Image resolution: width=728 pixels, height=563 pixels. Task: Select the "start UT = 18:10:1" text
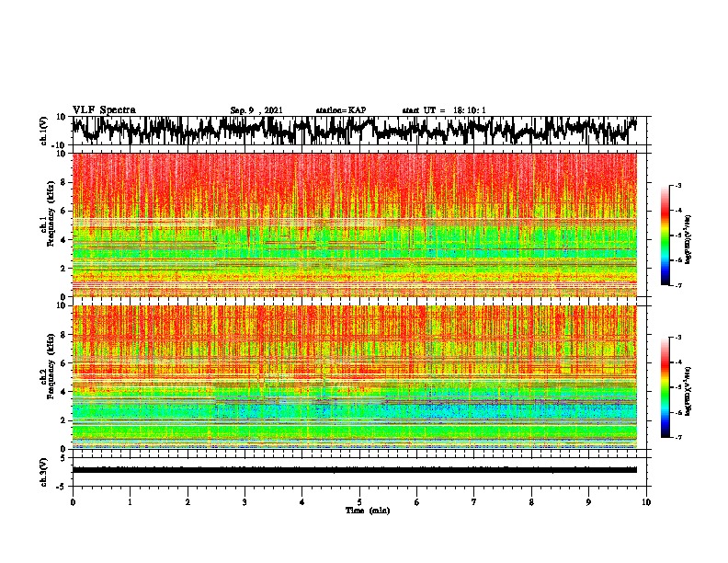pos(444,110)
